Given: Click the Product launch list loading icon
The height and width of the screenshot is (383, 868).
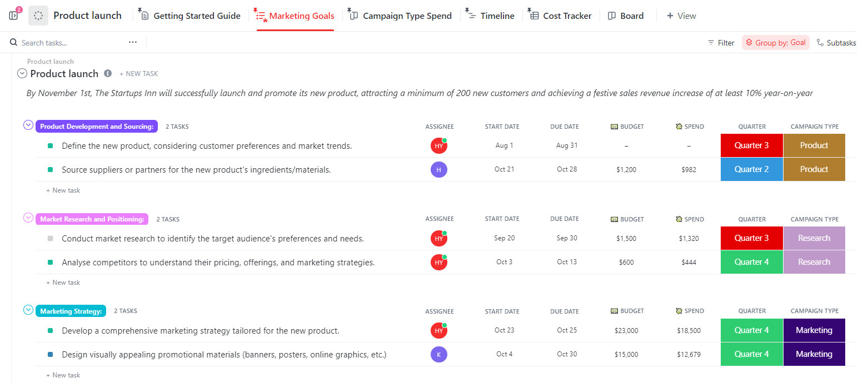Looking at the screenshot, I should click(38, 16).
